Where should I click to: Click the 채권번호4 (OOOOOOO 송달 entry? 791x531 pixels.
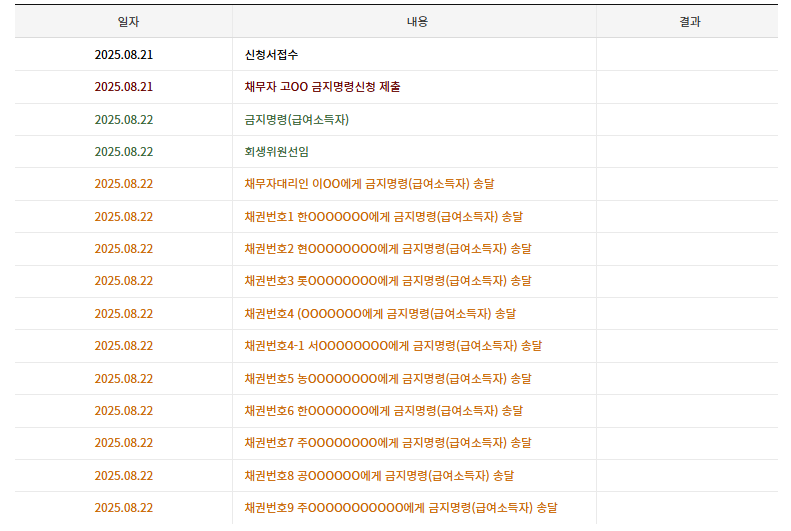point(380,314)
